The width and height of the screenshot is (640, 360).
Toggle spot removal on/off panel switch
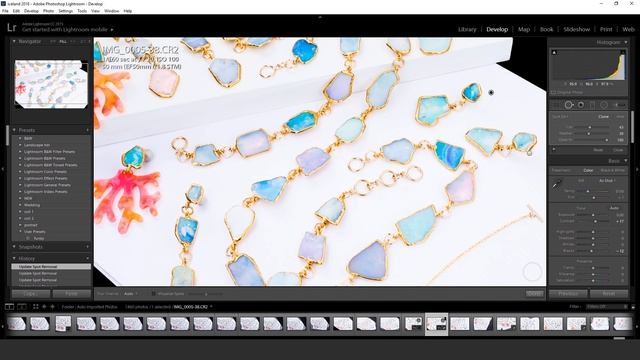coord(554,149)
